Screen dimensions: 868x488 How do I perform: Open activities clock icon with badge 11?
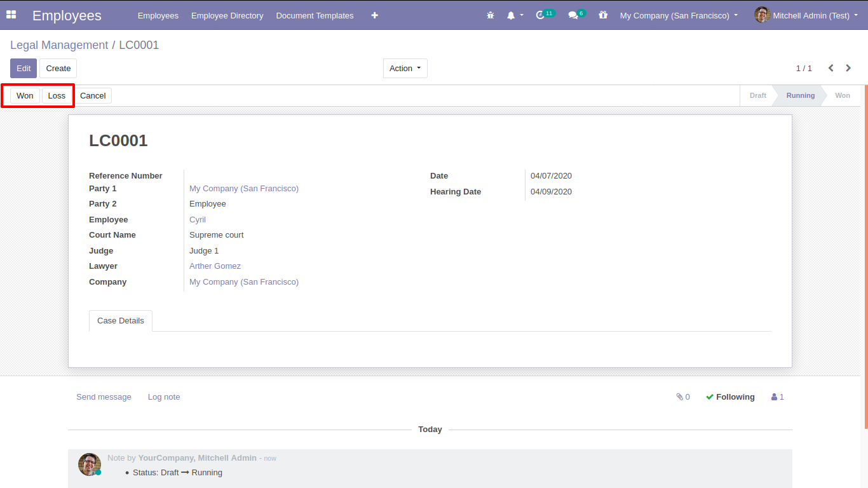click(x=541, y=15)
